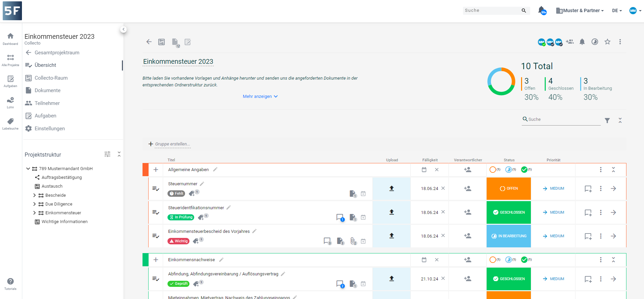Click Gruppe erstellen to add group
This screenshot has width=644, height=299.
(172, 144)
